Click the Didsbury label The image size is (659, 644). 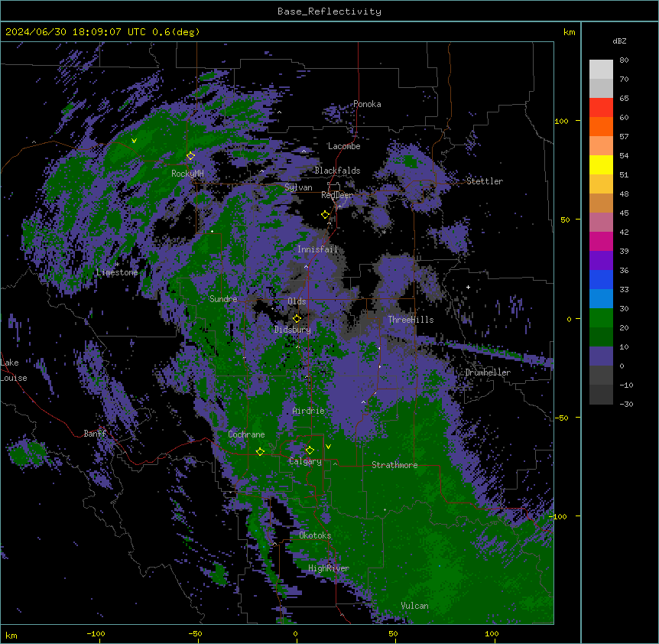[x=293, y=330]
